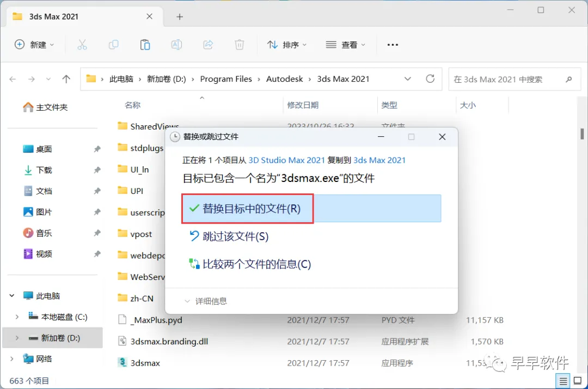Image resolution: width=588 pixels, height=389 pixels.
Task: Click the file list vertical scrollbar thumb
Action: coord(583,133)
